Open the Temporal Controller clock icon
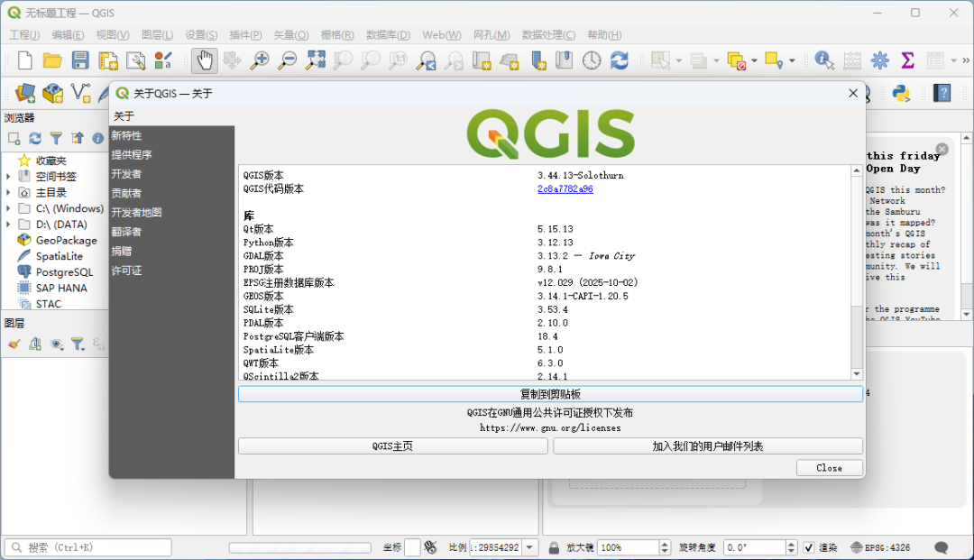The width and height of the screenshot is (974, 560). 592,60
